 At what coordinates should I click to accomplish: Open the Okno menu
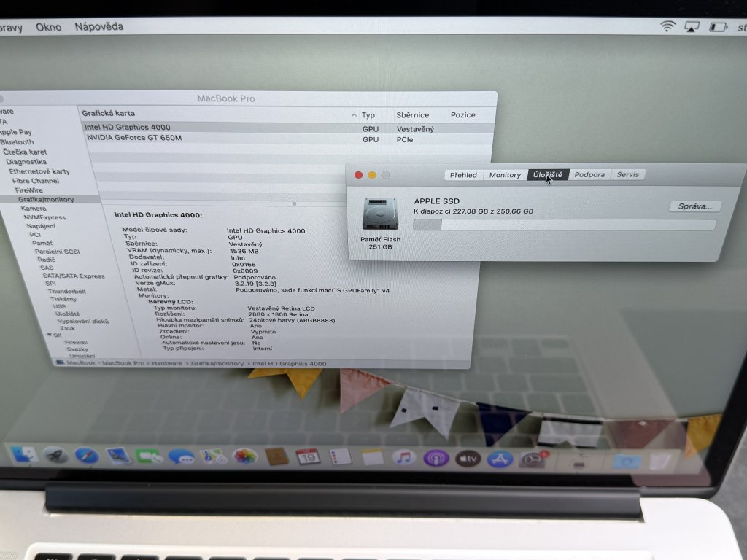(x=49, y=27)
